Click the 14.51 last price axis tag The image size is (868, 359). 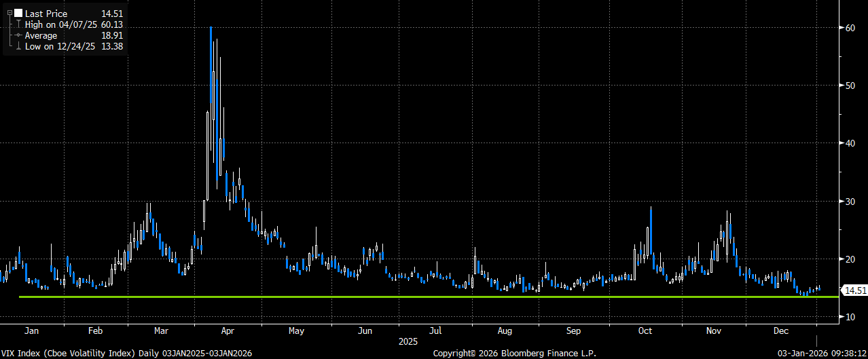pos(854,290)
